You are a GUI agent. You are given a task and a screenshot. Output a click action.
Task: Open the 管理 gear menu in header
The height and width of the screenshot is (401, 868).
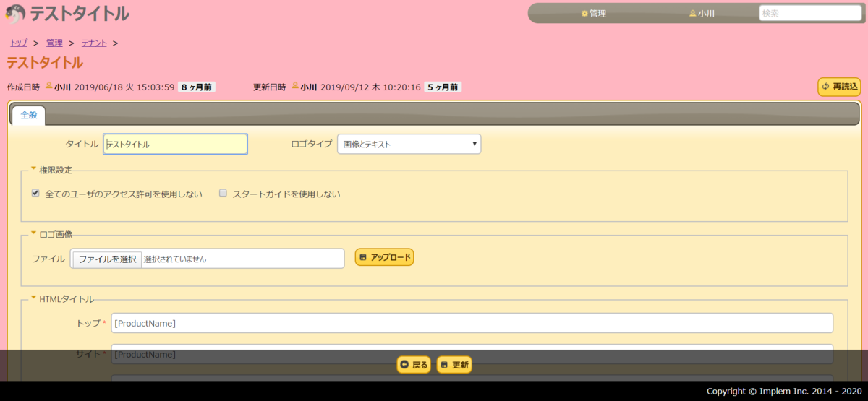tap(594, 13)
